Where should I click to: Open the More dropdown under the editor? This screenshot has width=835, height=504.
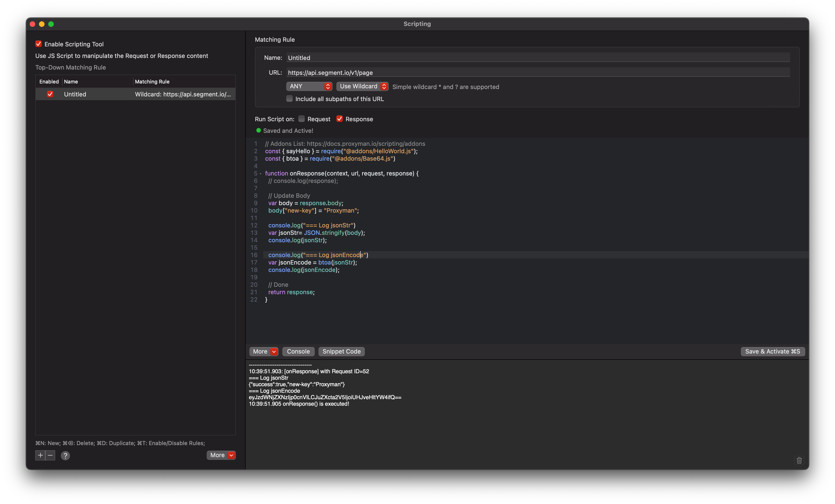tap(264, 352)
